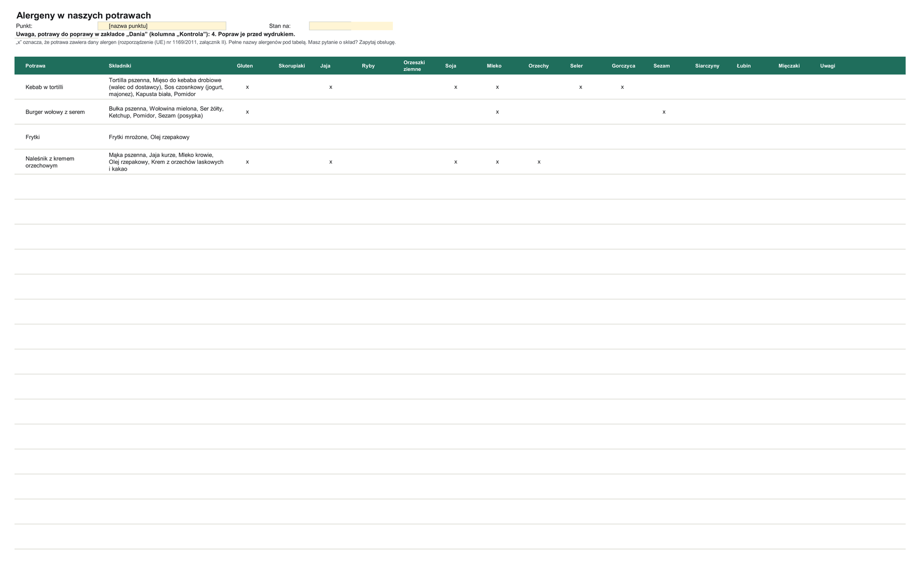Screen dimensions: 924x573
Task: Select the 'Burger wołowy z serem' dish cell
Action: [x=55, y=112]
